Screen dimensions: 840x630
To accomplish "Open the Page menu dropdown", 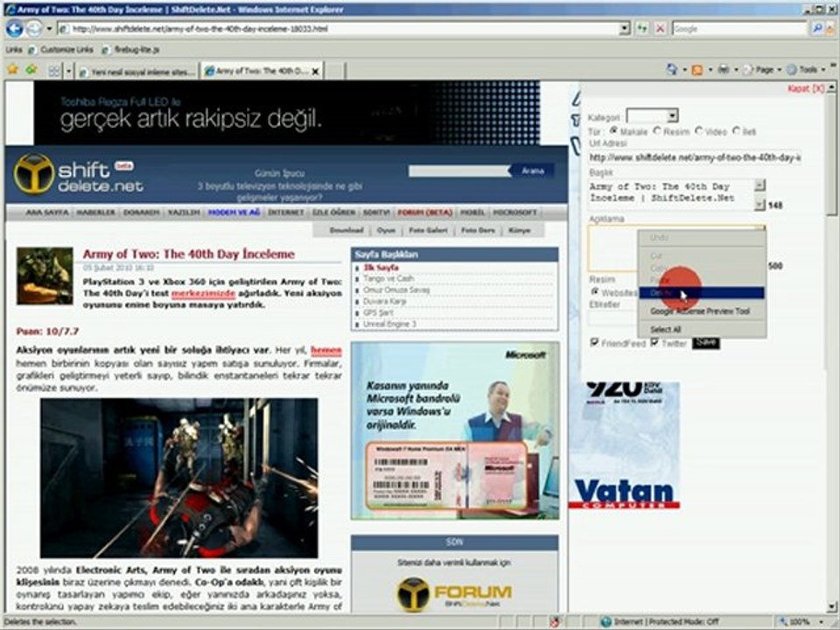I will (763, 70).
